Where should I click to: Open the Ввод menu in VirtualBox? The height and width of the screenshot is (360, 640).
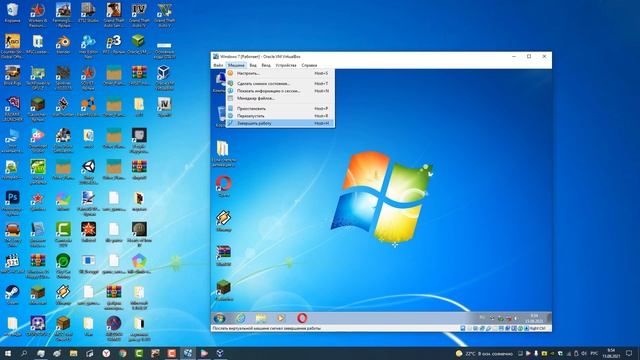(266, 65)
